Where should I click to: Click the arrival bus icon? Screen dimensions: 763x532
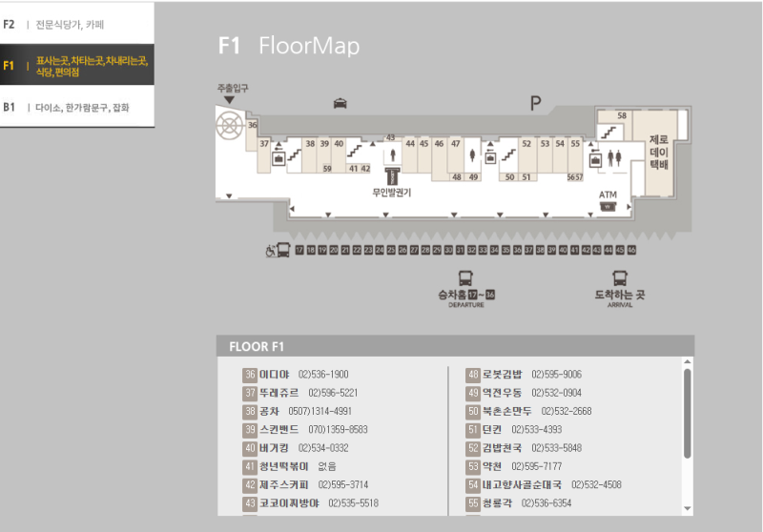pos(619,278)
